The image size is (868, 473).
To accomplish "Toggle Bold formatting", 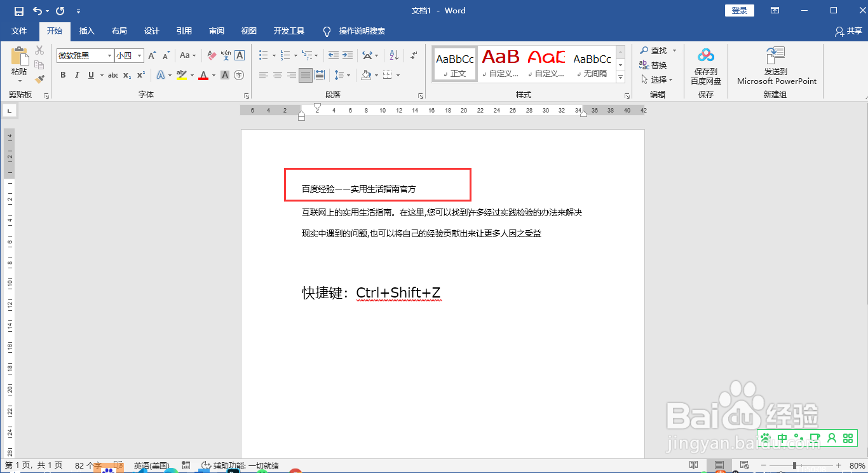I will 63,75.
